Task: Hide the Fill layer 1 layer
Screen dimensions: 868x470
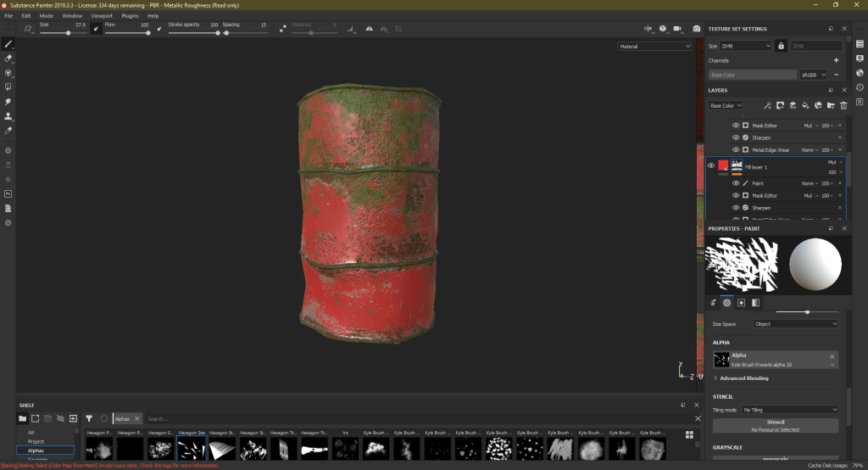Action: pos(711,165)
